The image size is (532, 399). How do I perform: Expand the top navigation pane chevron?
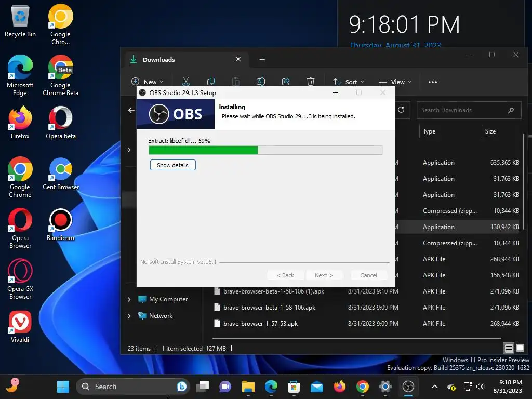[129, 150]
